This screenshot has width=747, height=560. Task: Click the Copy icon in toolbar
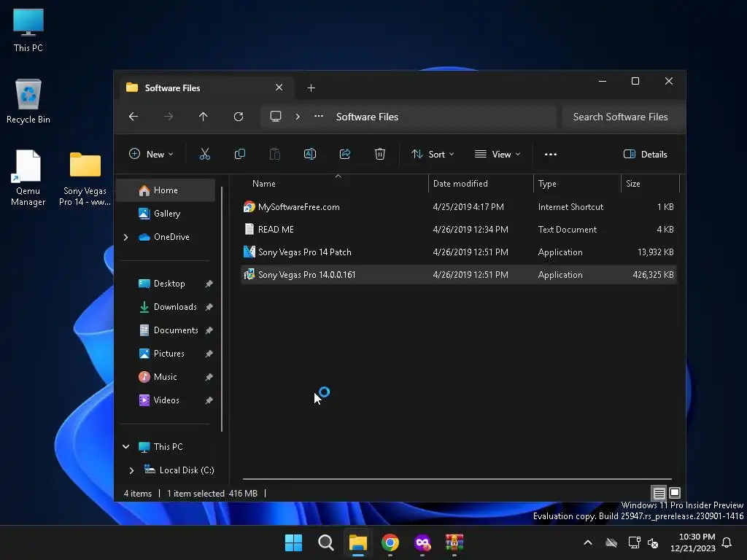(239, 155)
